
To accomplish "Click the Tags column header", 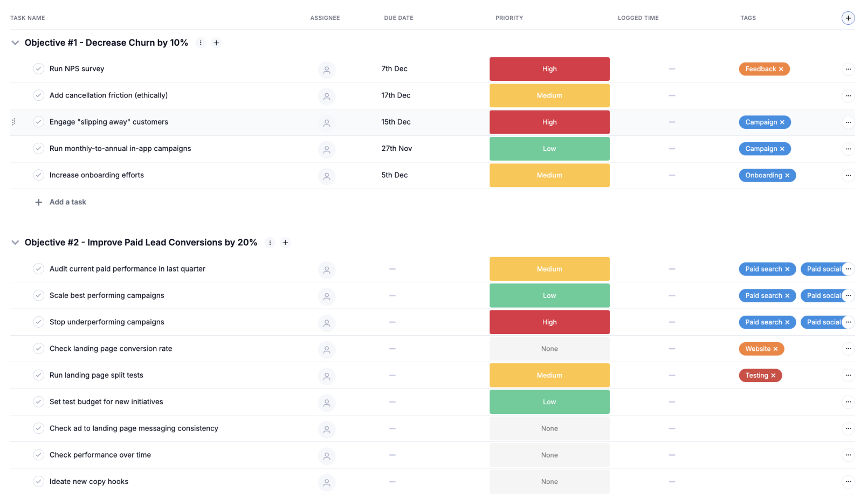I will point(748,18).
